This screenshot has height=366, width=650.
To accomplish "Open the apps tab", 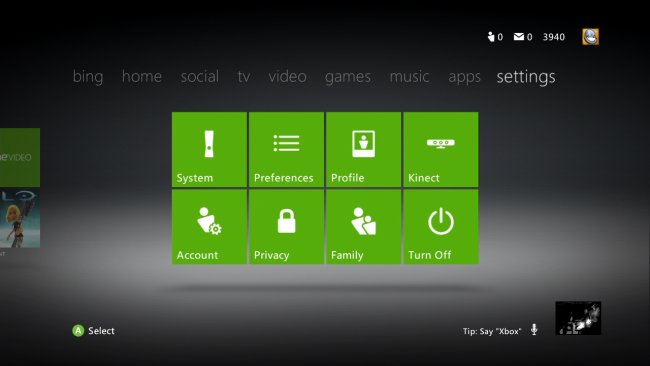I will (464, 77).
